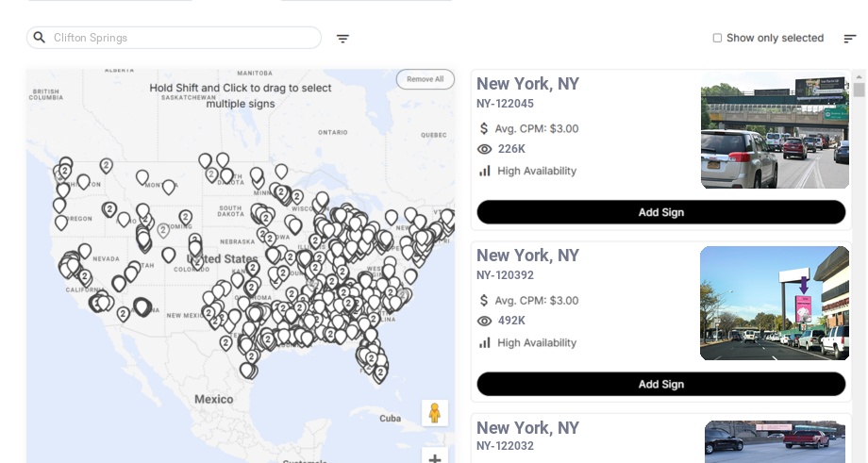
Task: Toggle the Show only selected checkbox
Action: pyautogui.click(x=717, y=39)
